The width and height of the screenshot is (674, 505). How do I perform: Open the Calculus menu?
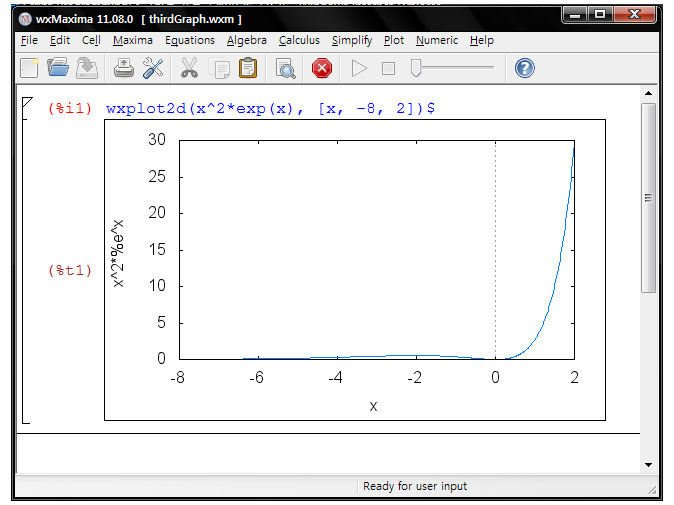coord(299,40)
